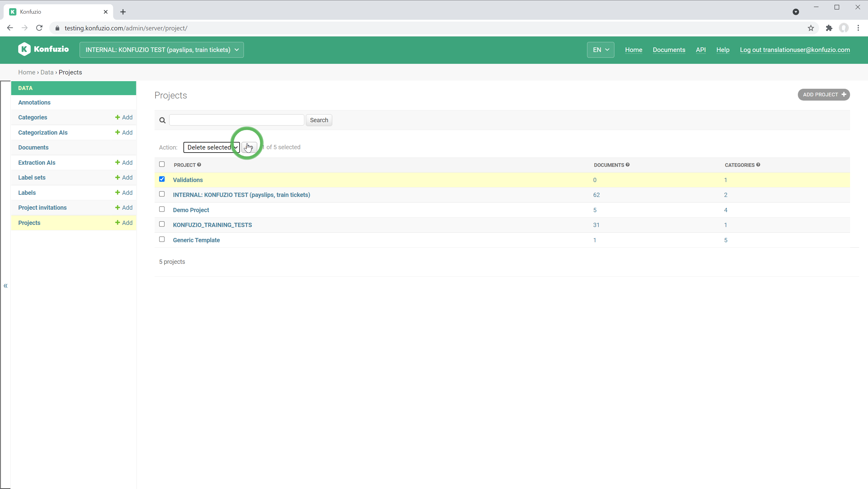Click documents count 62 for INTERNAL project
Screen dimensions: 868x489
pos(596,195)
